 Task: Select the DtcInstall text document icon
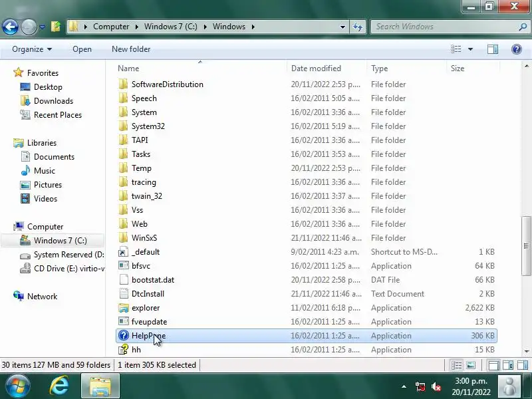pyautogui.click(x=123, y=294)
